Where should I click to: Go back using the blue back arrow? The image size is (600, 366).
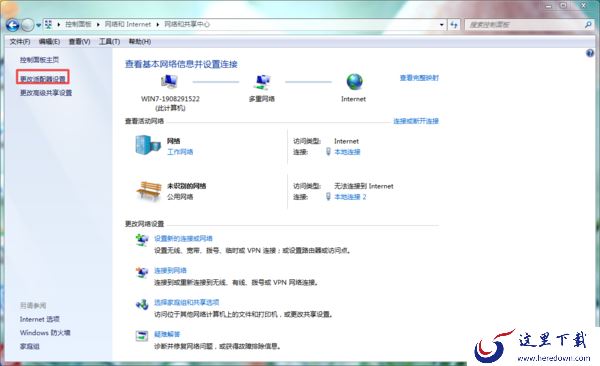[x=12, y=25]
